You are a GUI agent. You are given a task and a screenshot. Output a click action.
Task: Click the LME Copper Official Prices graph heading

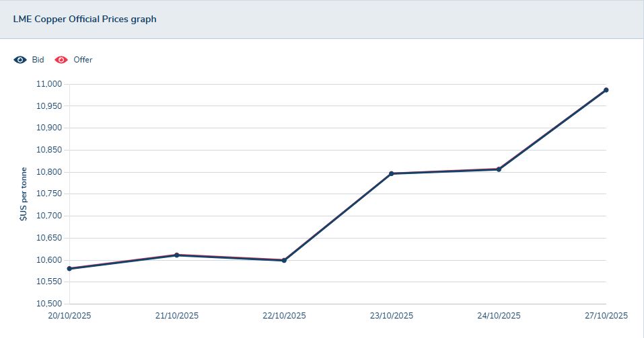point(85,19)
